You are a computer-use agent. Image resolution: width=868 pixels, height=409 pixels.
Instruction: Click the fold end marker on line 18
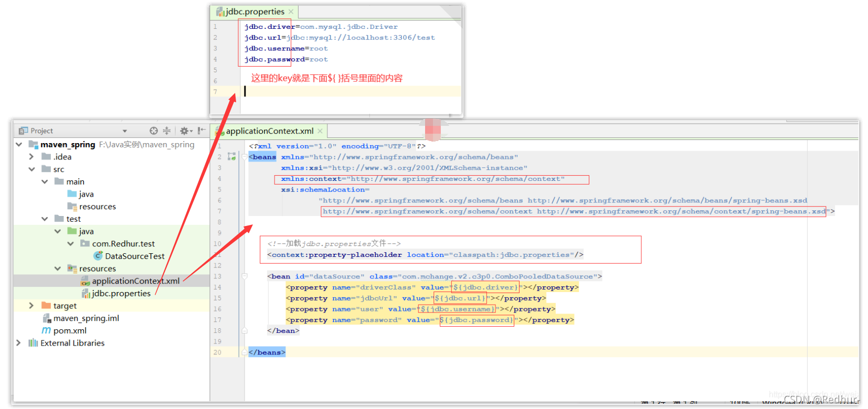tap(245, 331)
